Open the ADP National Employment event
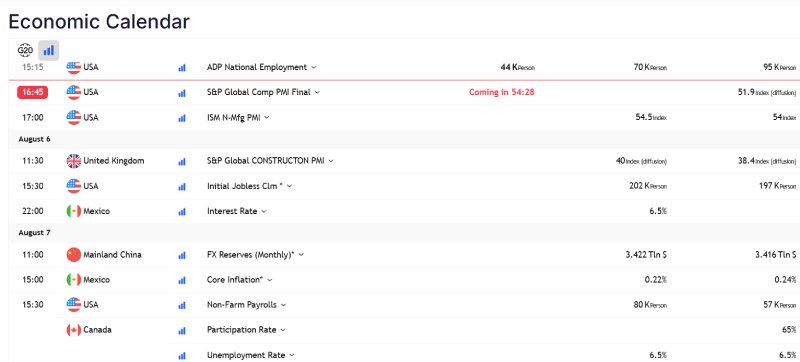 pos(257,67)
